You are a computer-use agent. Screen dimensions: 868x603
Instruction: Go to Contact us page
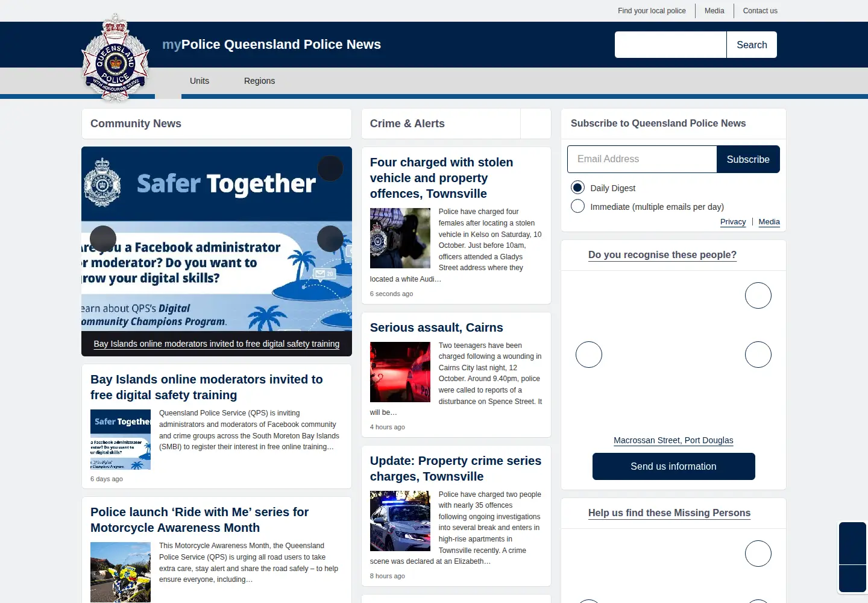click(760, 11)
